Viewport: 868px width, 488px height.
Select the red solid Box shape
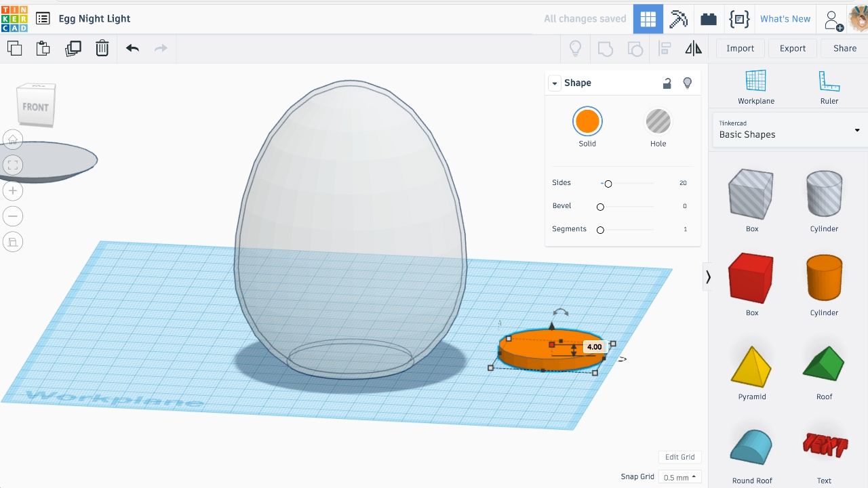(x=751, y=278)
